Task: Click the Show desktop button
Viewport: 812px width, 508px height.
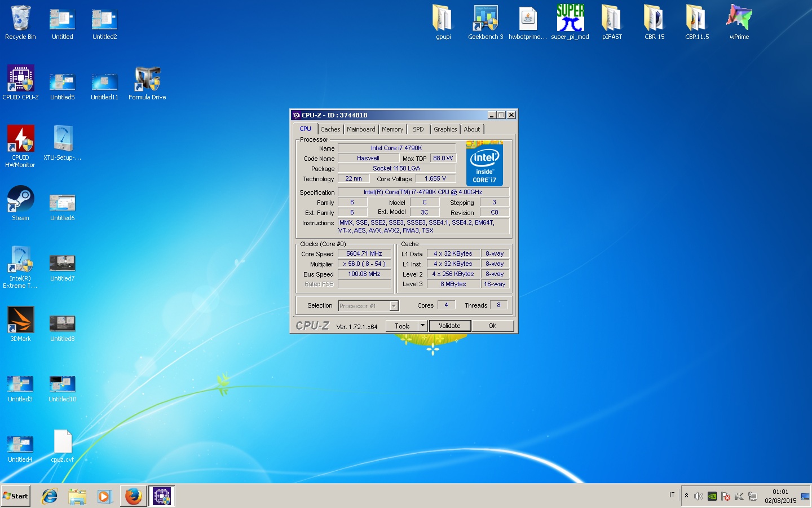Action: pos(805,496)
